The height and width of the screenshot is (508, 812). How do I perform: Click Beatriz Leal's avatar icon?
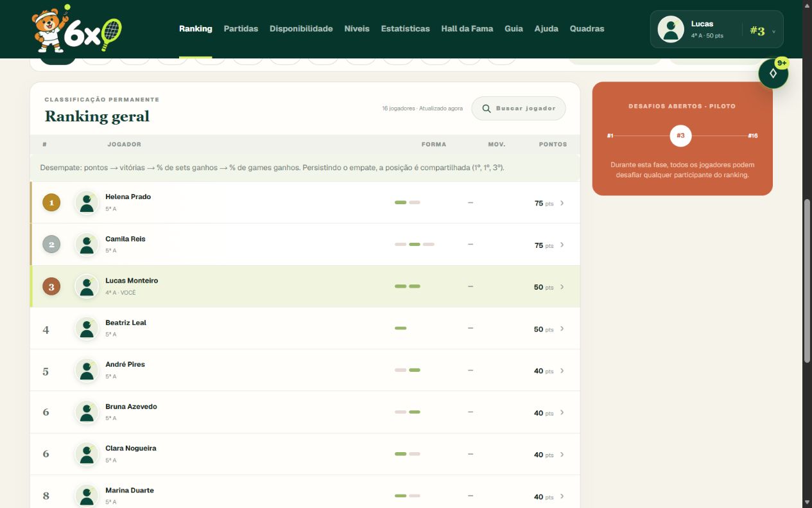click(x=87, y=328)
